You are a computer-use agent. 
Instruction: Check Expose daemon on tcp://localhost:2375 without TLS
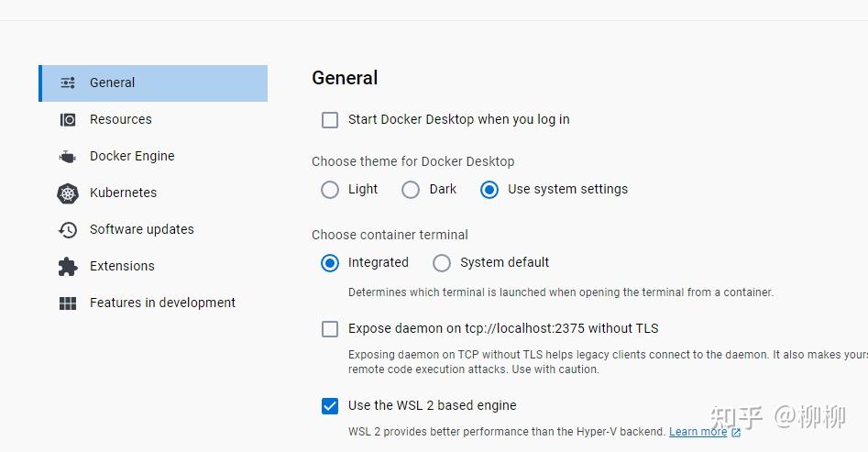pos(330,328)
